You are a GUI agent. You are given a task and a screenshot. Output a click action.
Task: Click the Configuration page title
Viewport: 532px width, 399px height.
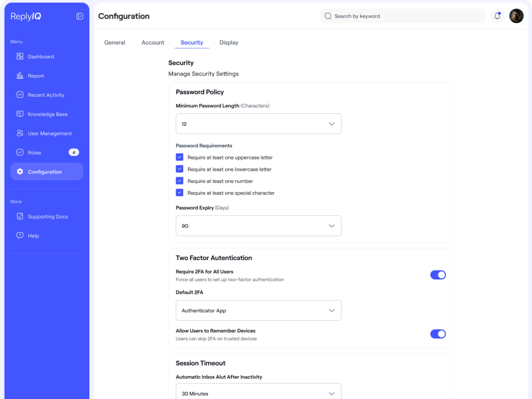124,16
